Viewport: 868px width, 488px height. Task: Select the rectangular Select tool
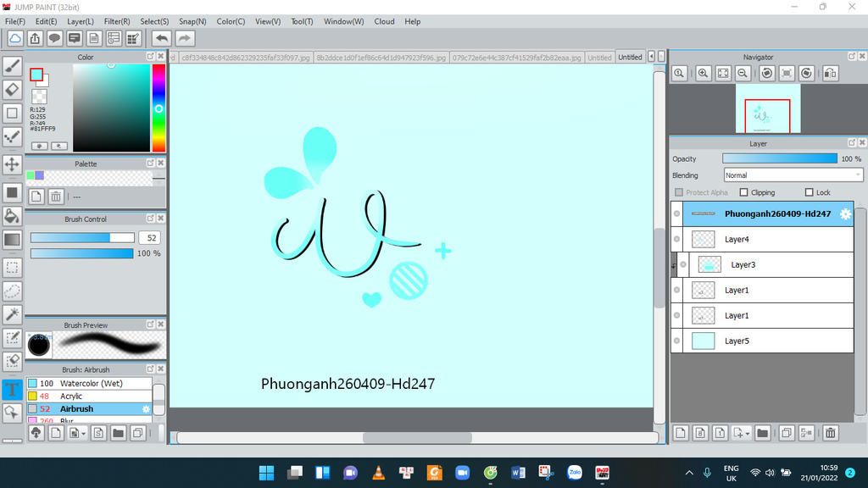[12, 268]
